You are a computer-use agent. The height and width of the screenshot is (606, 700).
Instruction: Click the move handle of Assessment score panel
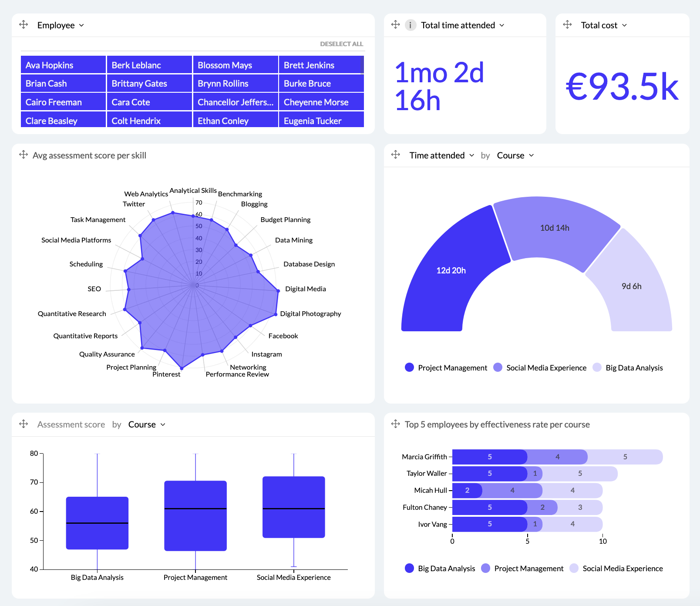point(24,424)
